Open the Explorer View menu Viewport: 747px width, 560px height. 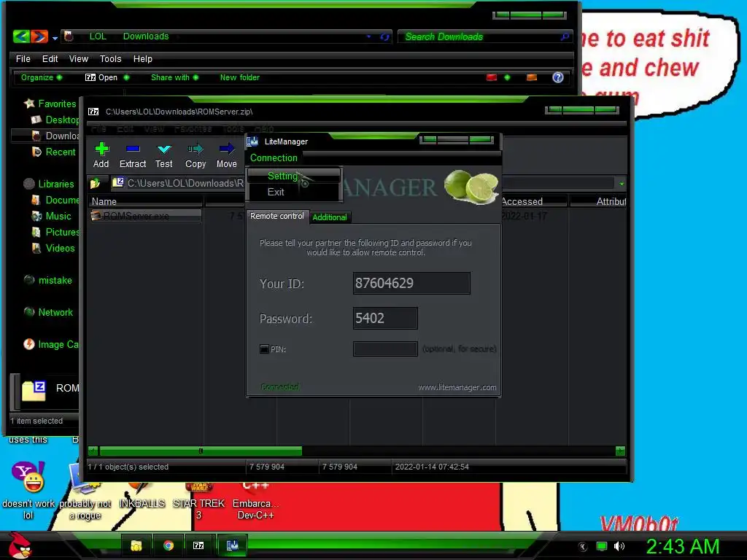(x=79, y=58)
